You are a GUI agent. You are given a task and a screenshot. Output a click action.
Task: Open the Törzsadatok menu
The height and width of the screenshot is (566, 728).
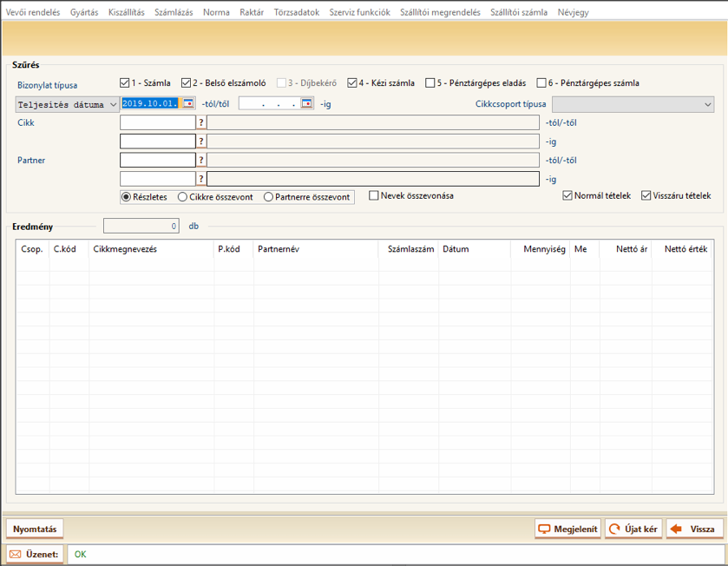296,12
